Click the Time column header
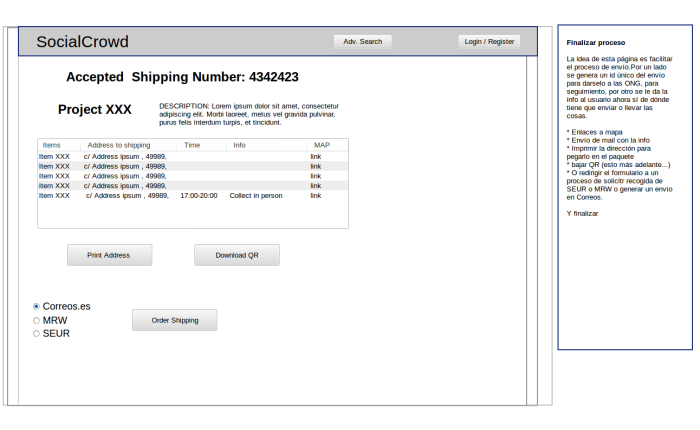This screenshot has height=430, width=700. pyautogui.click(x=192, y=145)
